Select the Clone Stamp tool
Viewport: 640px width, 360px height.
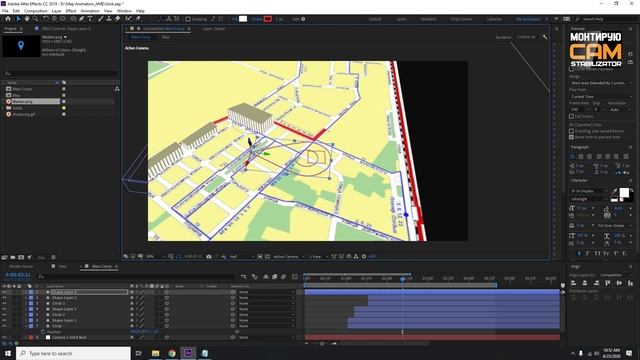(x=109, y=19)
